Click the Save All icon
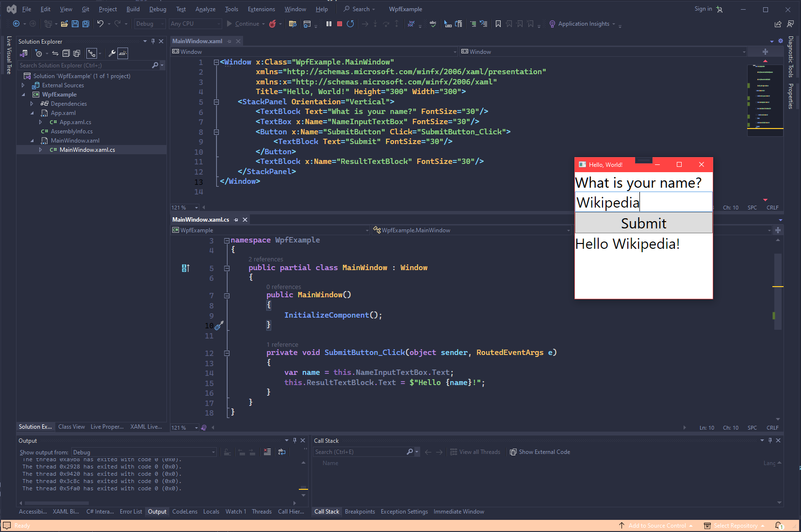Screen dimensions: 801x532 [86, 24]
